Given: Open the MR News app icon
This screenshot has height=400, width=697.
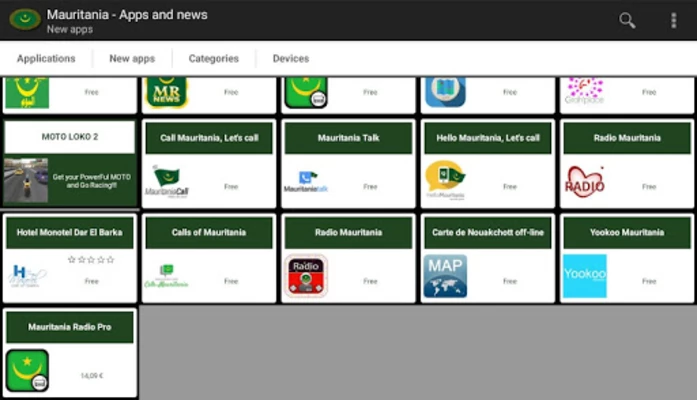Looking at the screenshot, I should point(167,92).
